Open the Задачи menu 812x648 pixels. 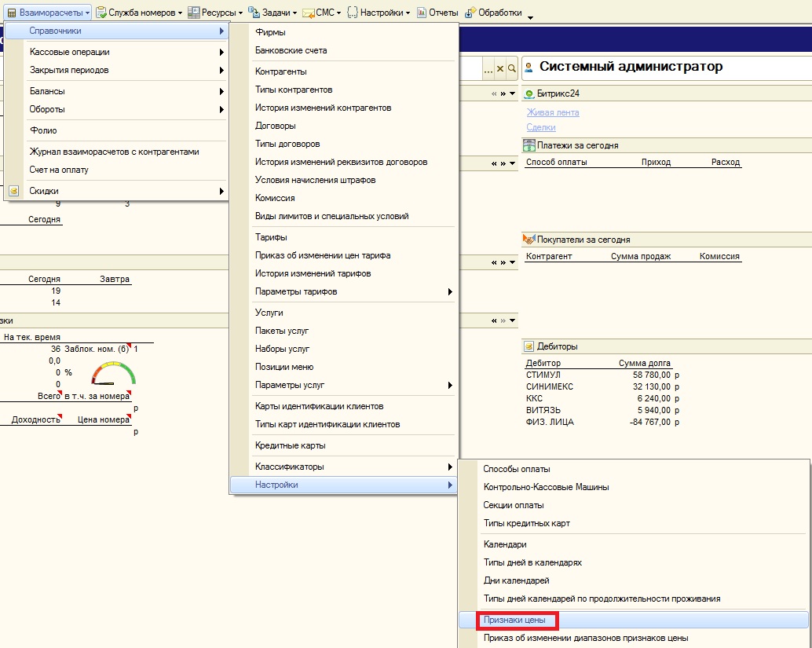272,13
